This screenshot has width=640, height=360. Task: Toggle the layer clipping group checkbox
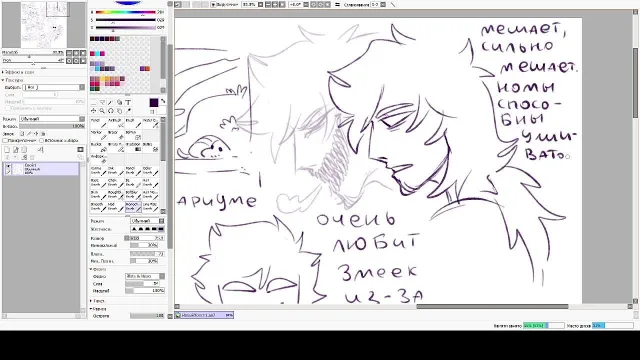pyautogui.click(x=5, y=140)
